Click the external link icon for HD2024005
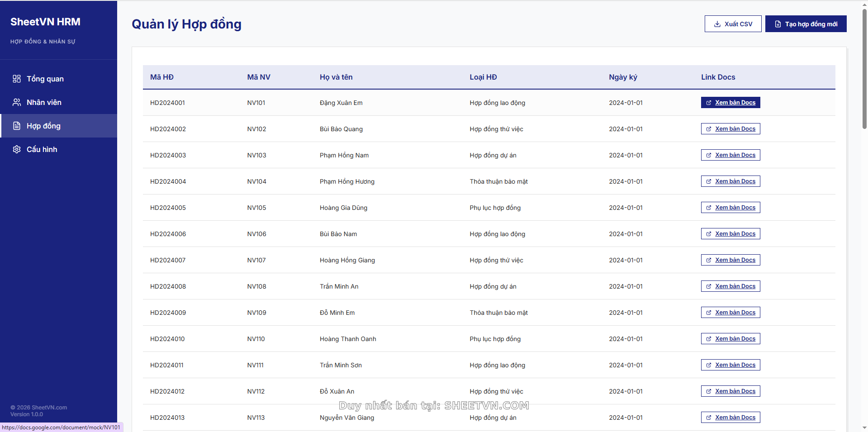 pos(708,207)
